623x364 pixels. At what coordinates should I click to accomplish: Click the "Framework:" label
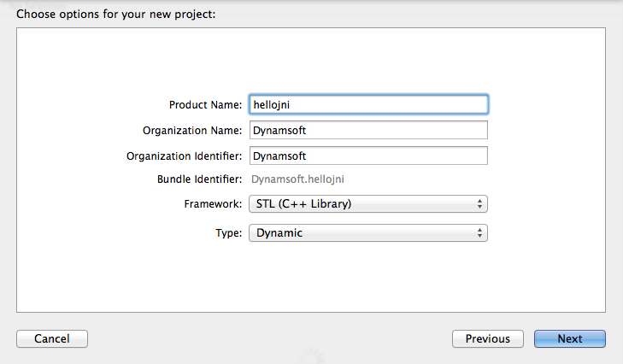tap(213, 204)
